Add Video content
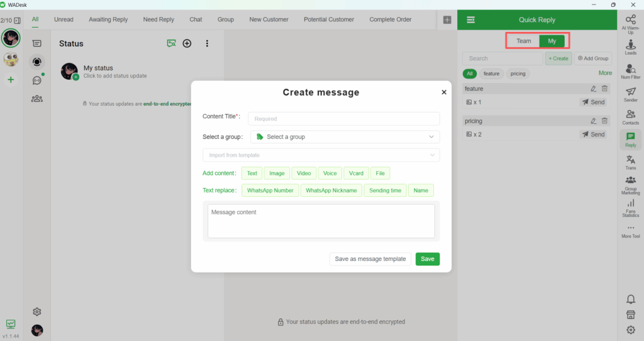This screenshot has width=644, height=341. 304,174
